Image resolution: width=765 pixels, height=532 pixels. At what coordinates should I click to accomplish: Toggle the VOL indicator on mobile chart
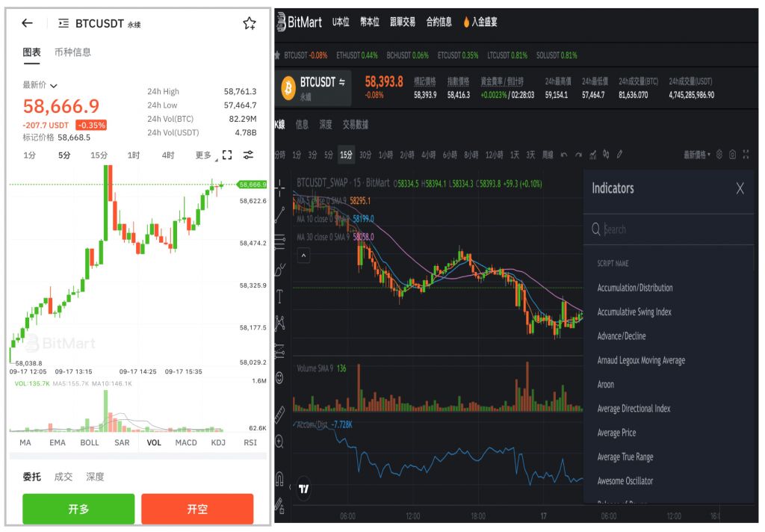[154, 442]
